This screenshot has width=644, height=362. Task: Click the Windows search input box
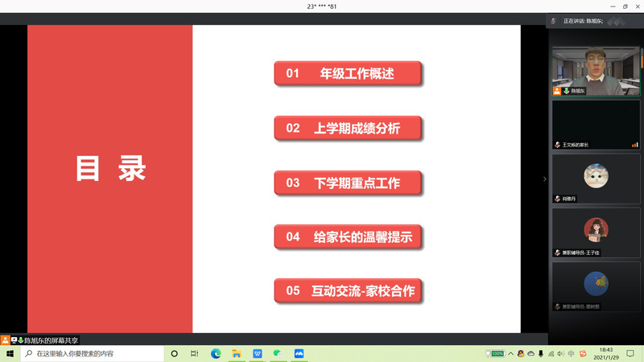pos(89,353)
